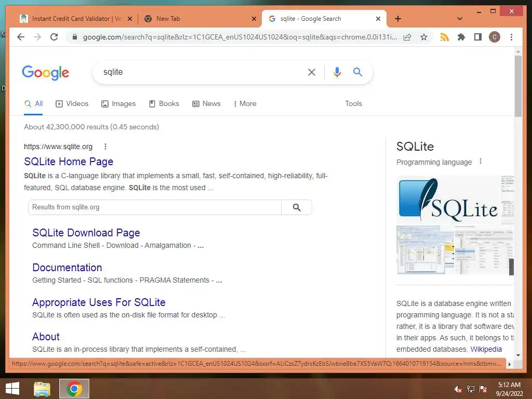Click the scrollbar down arrow

pyautogui.click(x=518, y=355)
